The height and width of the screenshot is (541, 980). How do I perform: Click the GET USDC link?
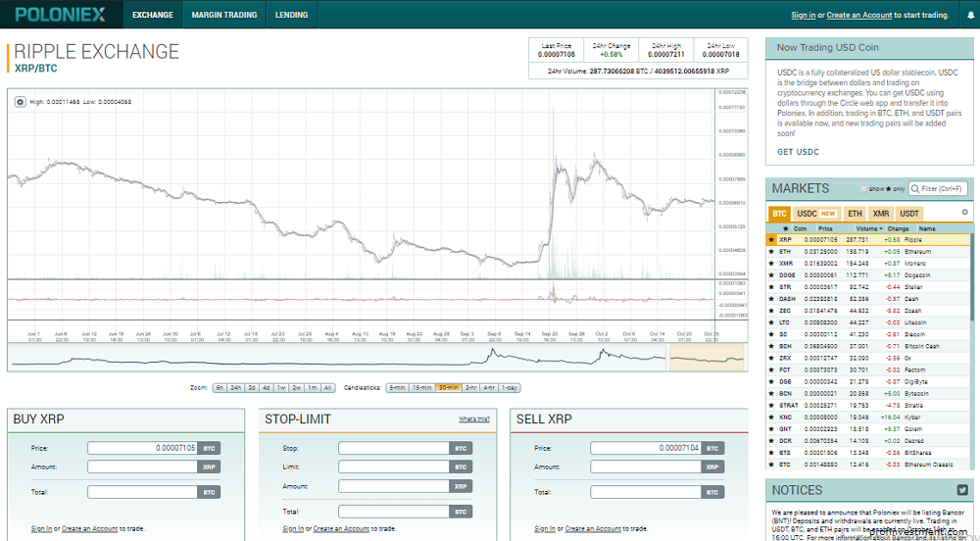tap(798, 152)
